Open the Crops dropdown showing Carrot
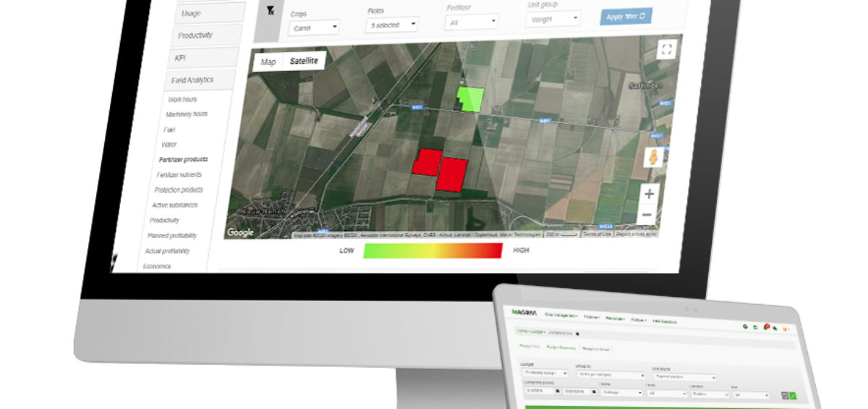The width and height of the screenshot is (868, 409). tap(314, 27)
